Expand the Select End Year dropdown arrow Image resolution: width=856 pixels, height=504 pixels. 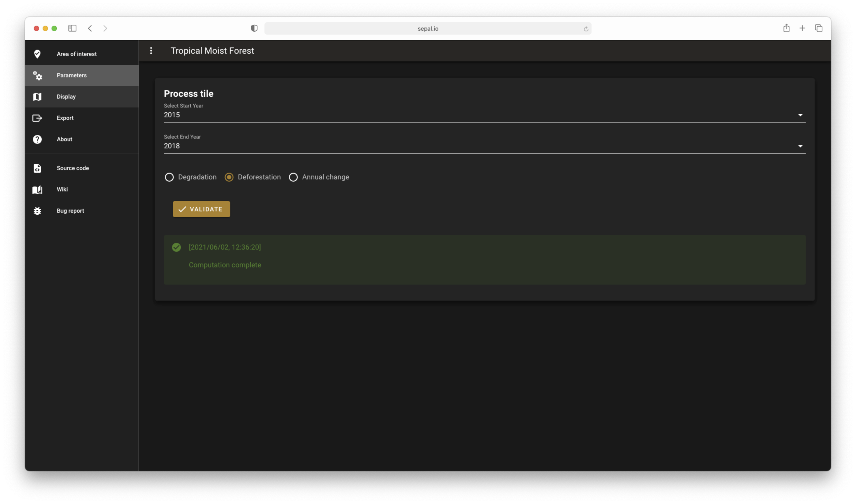point(800,146)
